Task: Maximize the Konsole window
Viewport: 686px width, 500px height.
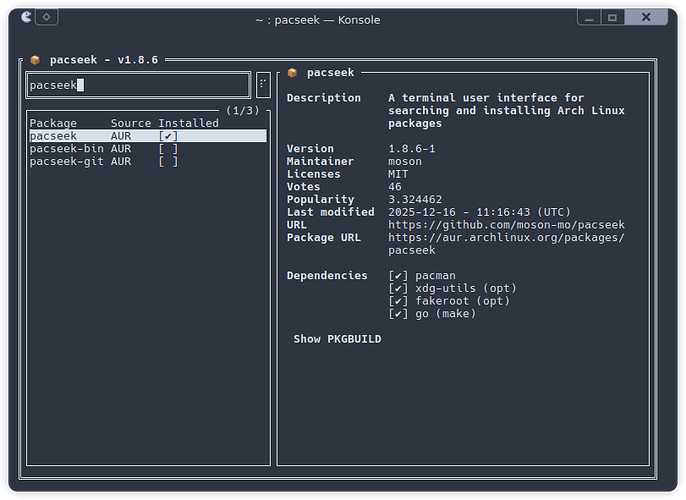Action: (x=612, y=18)
